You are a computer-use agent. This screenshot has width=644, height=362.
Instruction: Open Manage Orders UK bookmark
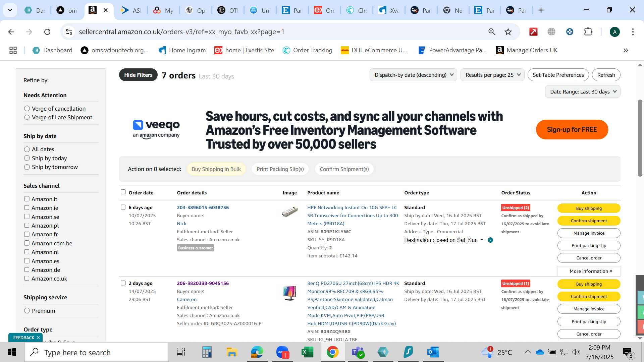click(x=527, y=50)
